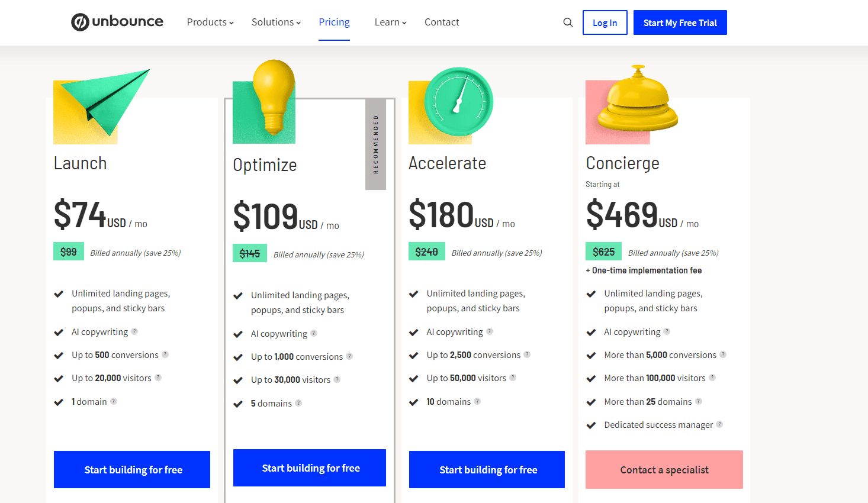This screenshot has width=868, height=503.
Task: Open the AI copywriting help icon under Launch
Action: point(134,331)
